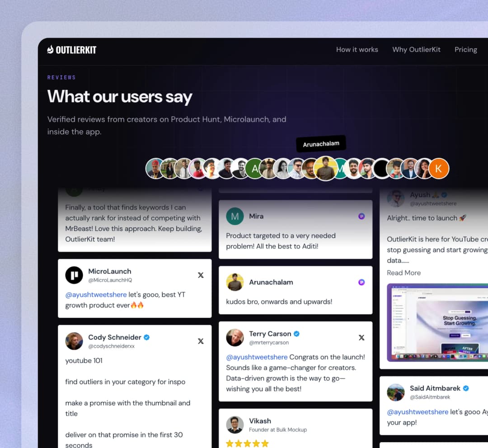488x448 pixels.
Task: Select the highlighted yellow-background Arunachalam avatar
Action: [325, 169]
